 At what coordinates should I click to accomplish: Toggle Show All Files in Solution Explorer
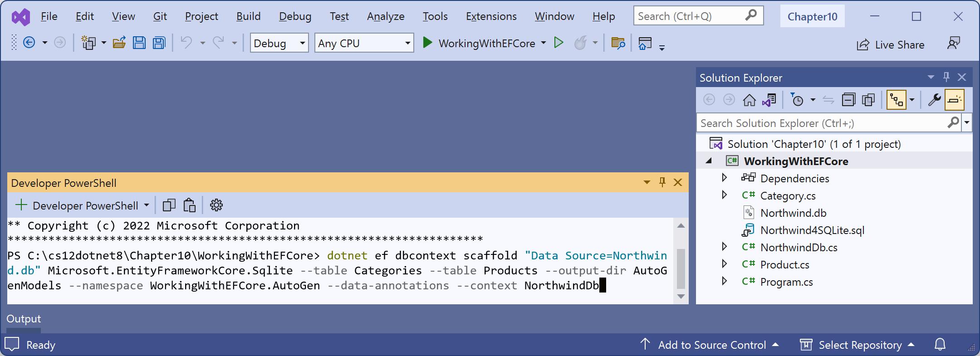868,100
